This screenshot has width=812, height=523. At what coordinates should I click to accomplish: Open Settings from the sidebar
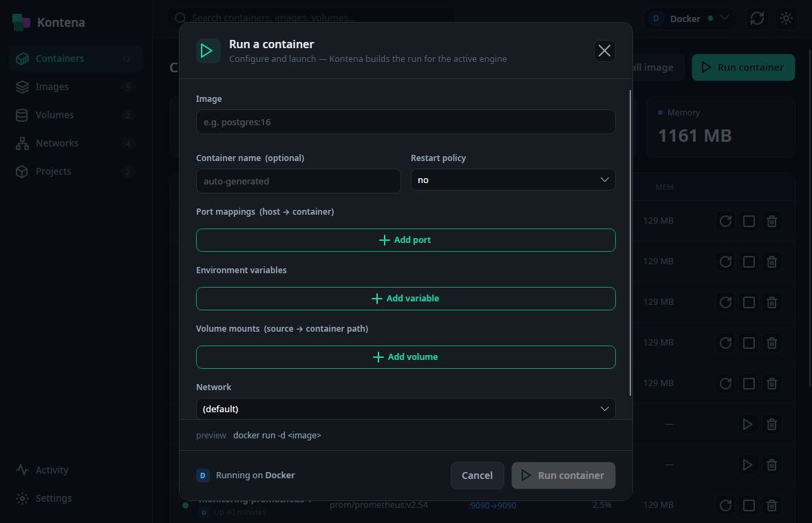76,498
